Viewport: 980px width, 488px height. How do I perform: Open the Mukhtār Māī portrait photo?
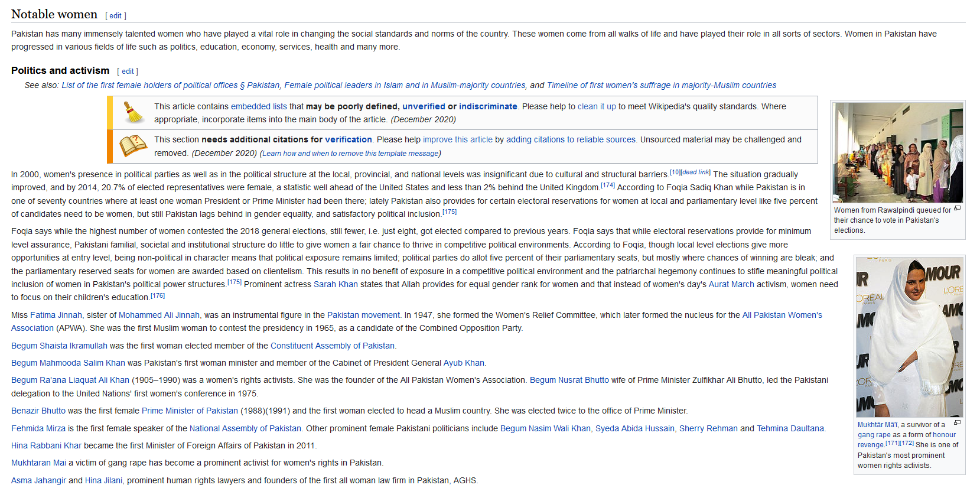pyautogui.click(x=909, y=337)
